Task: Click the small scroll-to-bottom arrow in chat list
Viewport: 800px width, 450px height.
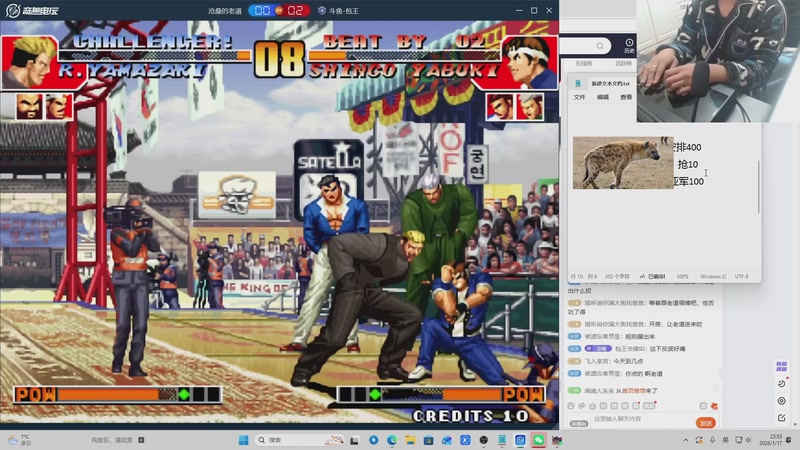Action: (x=716, y=388)
